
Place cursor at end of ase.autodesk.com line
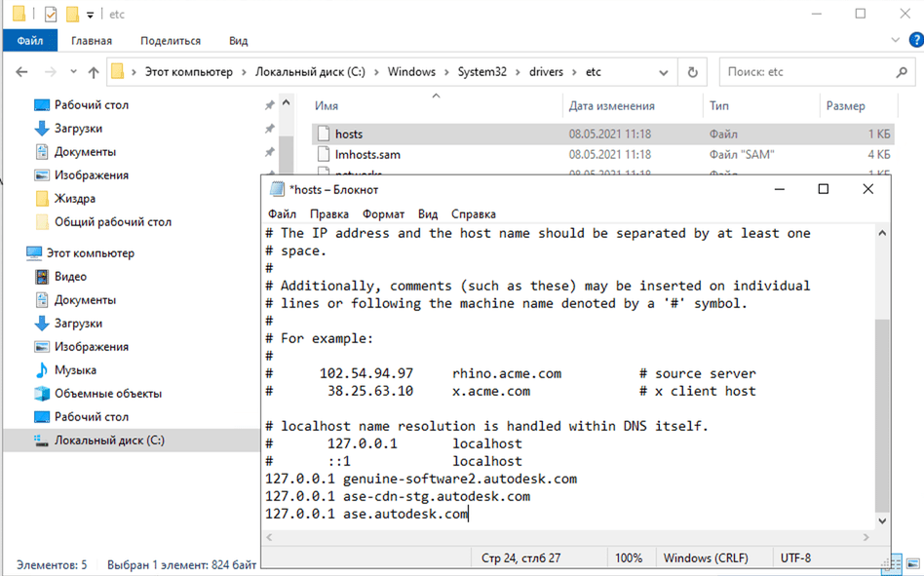[468, 515]
